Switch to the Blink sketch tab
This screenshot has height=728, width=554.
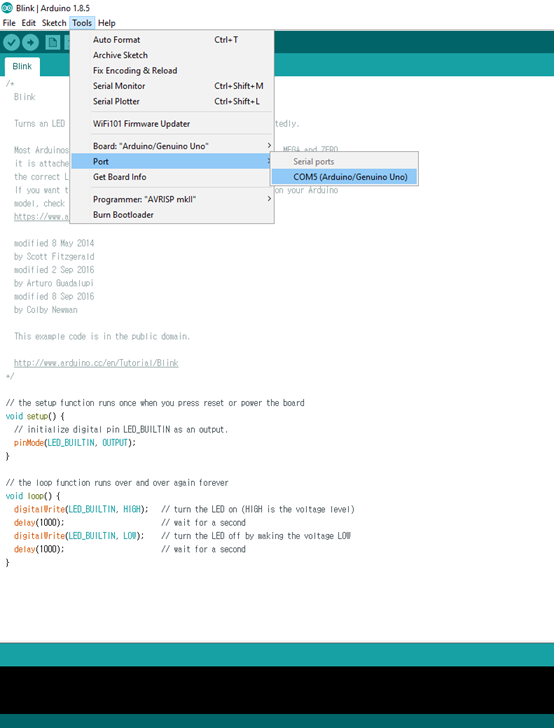pos(22,66)
